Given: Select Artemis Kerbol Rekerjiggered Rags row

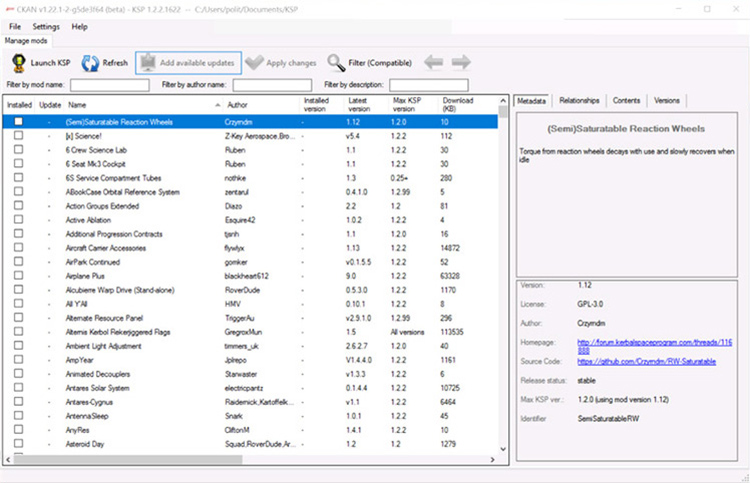Looking at the screenshot, I should pyautogui.click(x=250, y=332).
